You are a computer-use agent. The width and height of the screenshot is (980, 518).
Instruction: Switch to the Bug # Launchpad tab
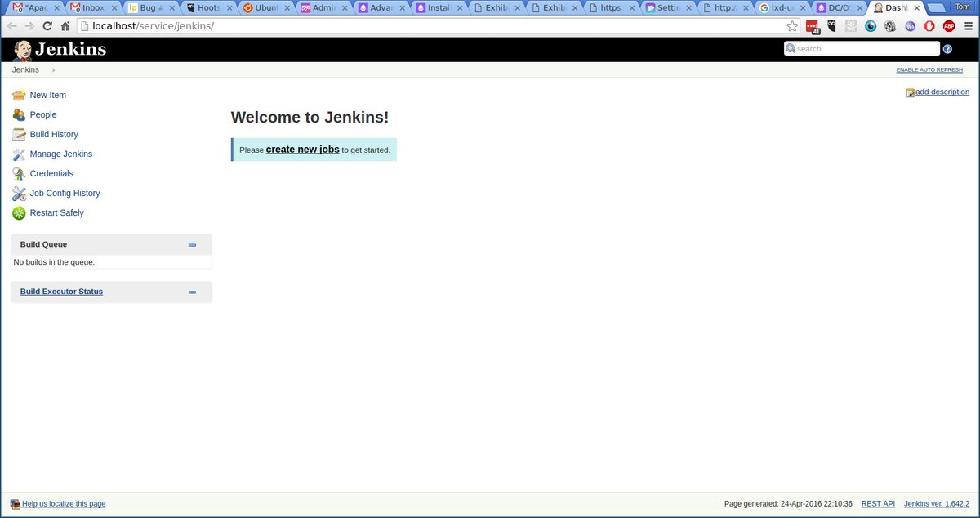tap(149, 8)
